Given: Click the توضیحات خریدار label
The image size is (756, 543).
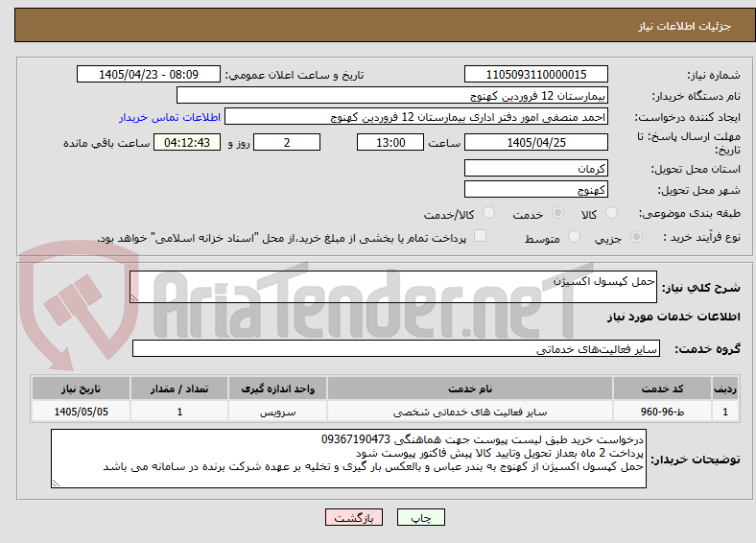Looking at the screenshot, I should (696, 460).
